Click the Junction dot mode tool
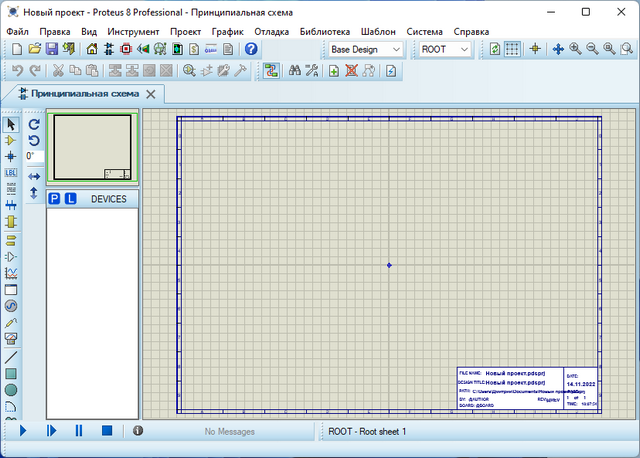The height and width of the screenshot is (458, 640). pyautogui.click(x=11, y=157)
